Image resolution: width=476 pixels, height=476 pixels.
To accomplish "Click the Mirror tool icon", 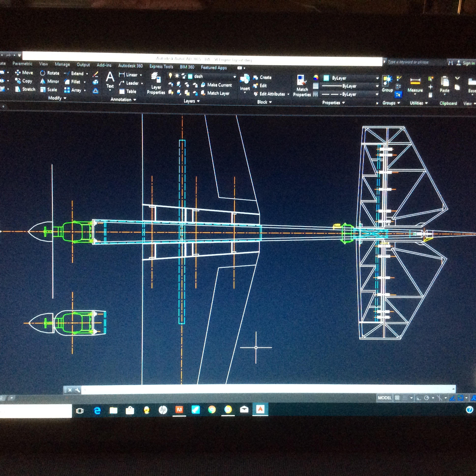I will click(43, 81).
